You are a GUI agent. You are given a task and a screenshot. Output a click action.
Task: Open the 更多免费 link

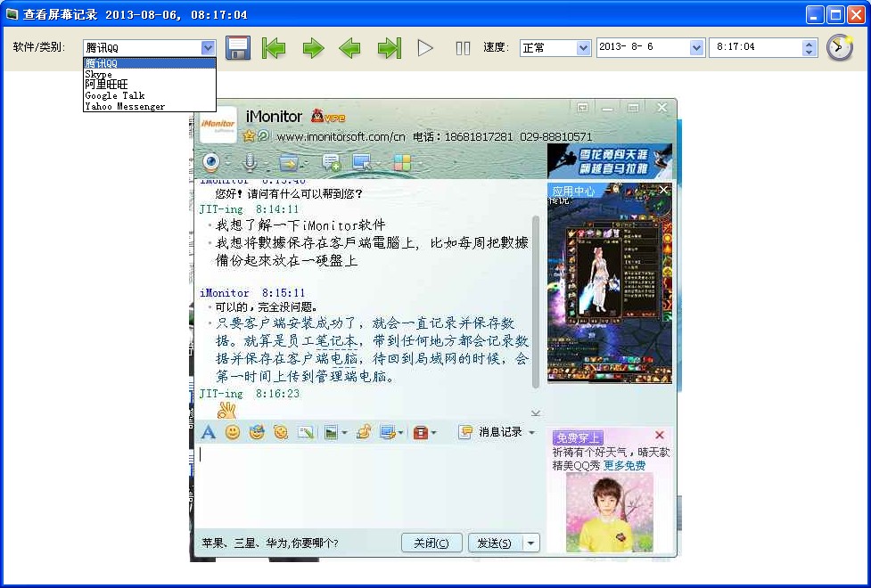624,465
